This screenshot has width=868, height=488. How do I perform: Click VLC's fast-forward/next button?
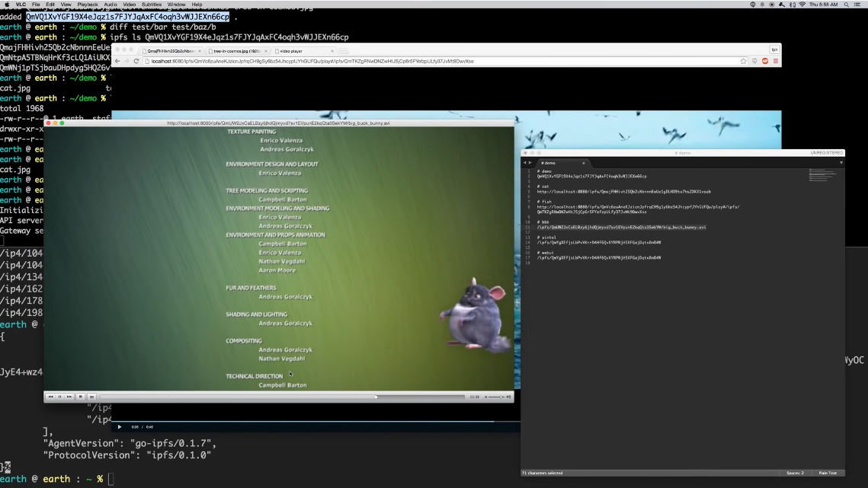pyautogui.click(x=69, y=397)
